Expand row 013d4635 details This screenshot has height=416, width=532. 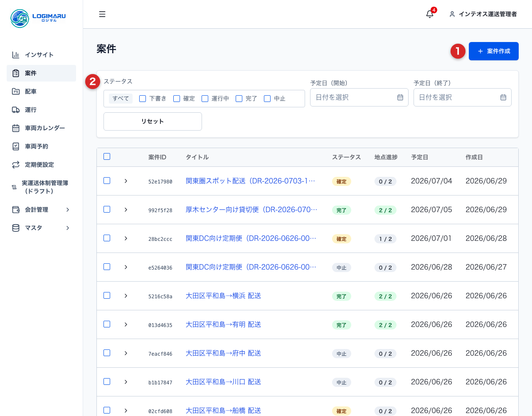click(126, 324)
